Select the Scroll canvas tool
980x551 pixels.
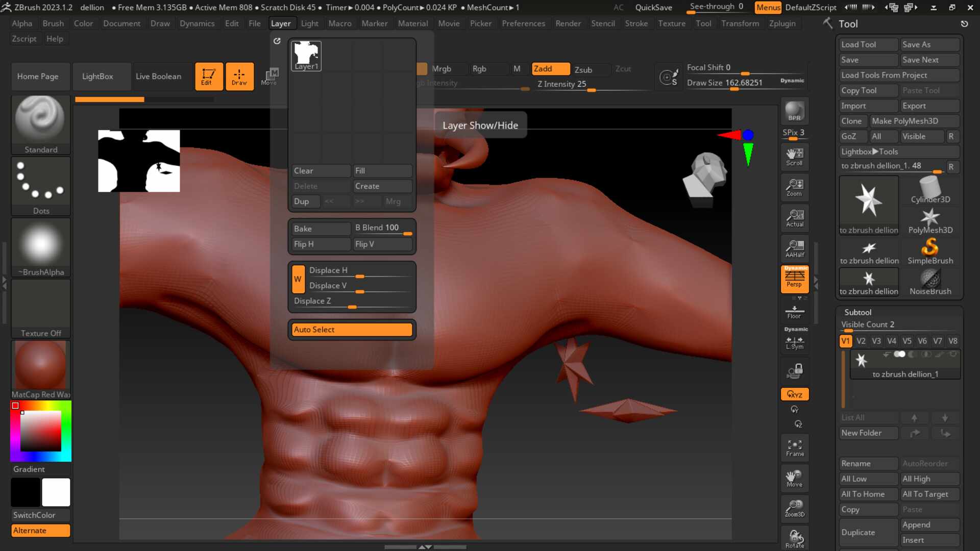[x=794, y=157]
